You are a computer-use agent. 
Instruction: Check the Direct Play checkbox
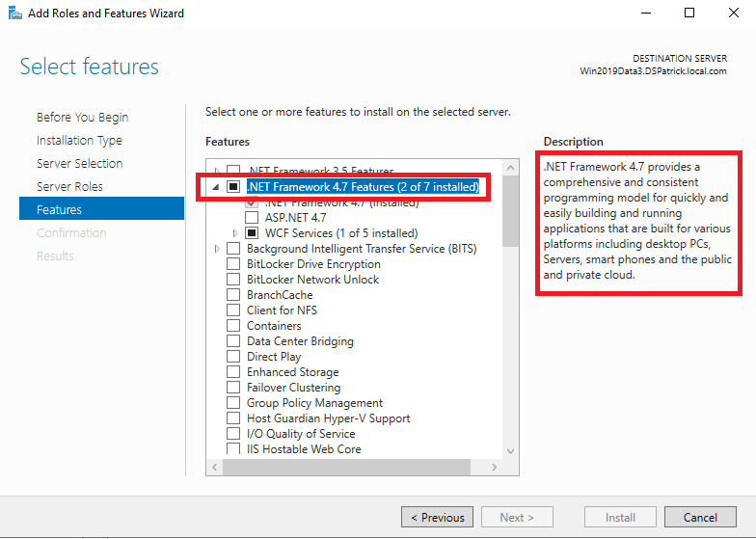point(233,357)
